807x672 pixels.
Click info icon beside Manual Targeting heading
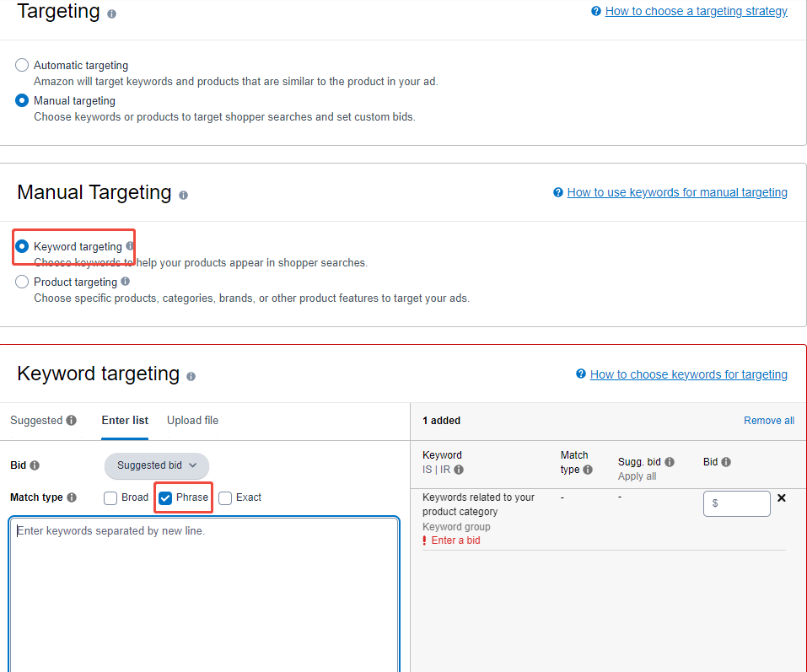click(183, 195)
